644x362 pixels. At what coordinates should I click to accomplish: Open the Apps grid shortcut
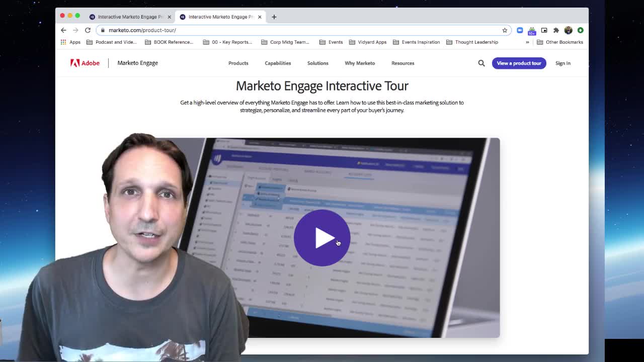pyautogui.click(x=70, y=42)
